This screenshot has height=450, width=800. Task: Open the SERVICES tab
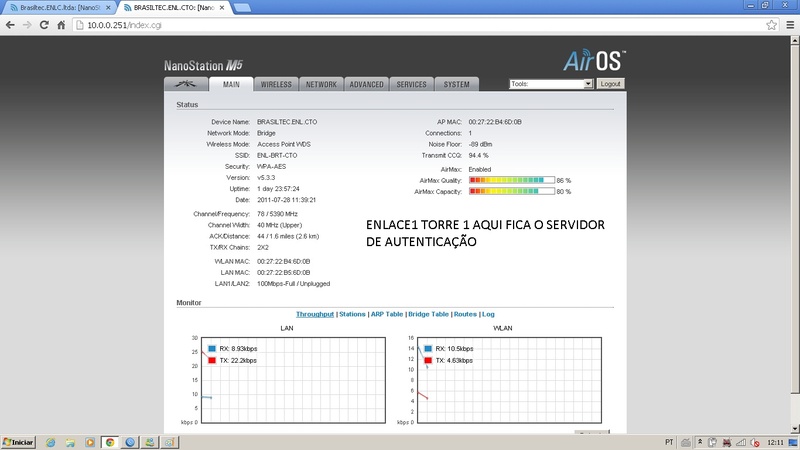pyautogui.click(x=411, y=84)
